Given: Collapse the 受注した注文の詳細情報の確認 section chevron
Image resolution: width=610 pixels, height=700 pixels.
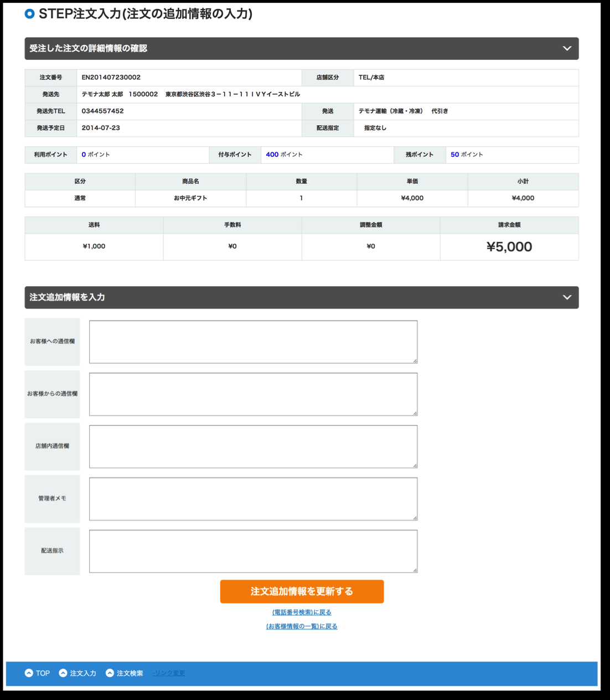Looking at the screenshot, I should click(567, 48).
